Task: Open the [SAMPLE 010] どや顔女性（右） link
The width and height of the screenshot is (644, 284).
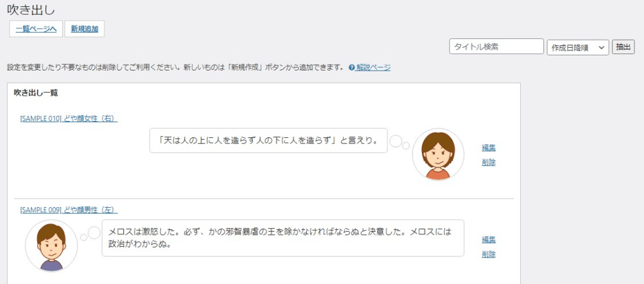Action: (69, 119)
